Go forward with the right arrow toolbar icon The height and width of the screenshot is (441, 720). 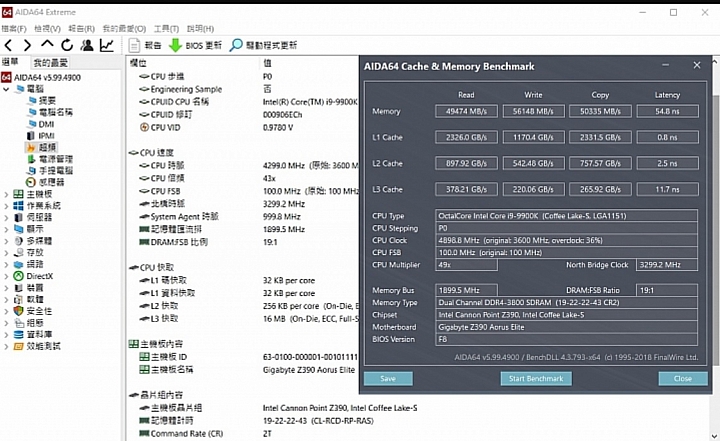coord(28,45)
